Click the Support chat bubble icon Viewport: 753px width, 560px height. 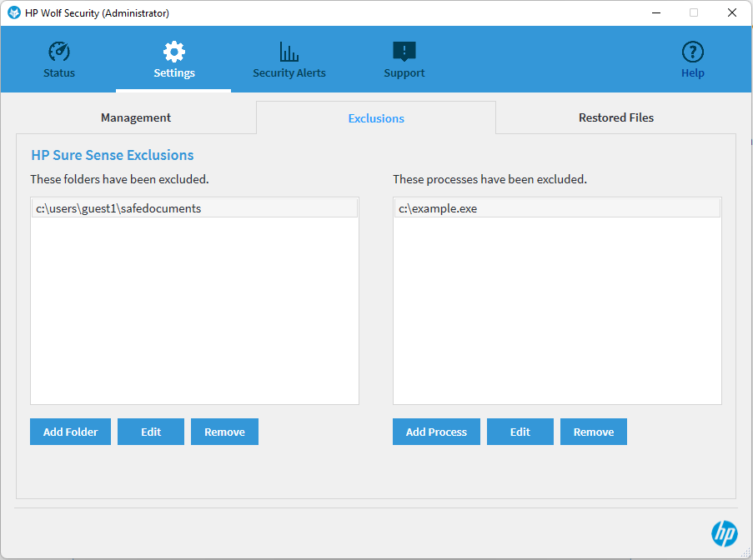point(404,52)
